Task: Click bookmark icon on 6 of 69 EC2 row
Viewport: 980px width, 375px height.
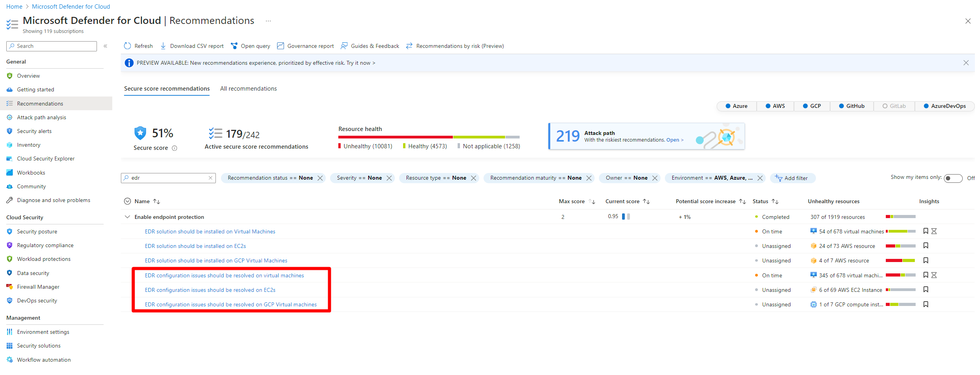Action: [x=926, y=290]
